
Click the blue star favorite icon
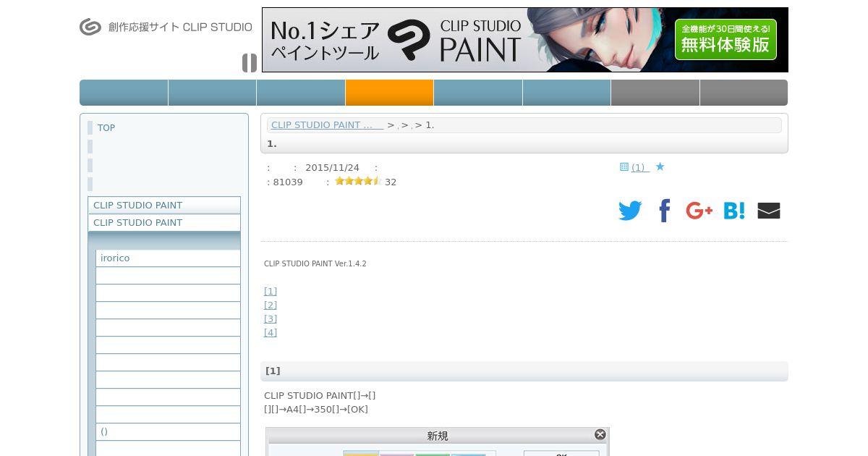[x=660, y=166]
